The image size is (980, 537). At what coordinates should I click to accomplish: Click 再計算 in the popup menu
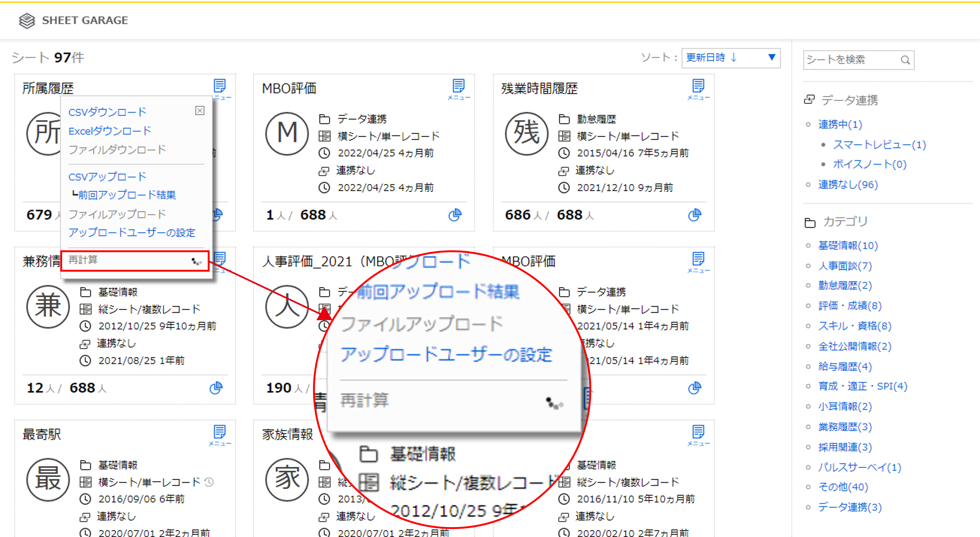coord(135,260)
